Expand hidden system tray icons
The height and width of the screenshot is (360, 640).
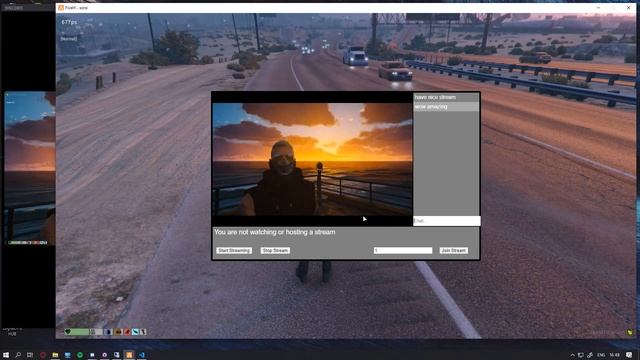[x=572, y=355]
